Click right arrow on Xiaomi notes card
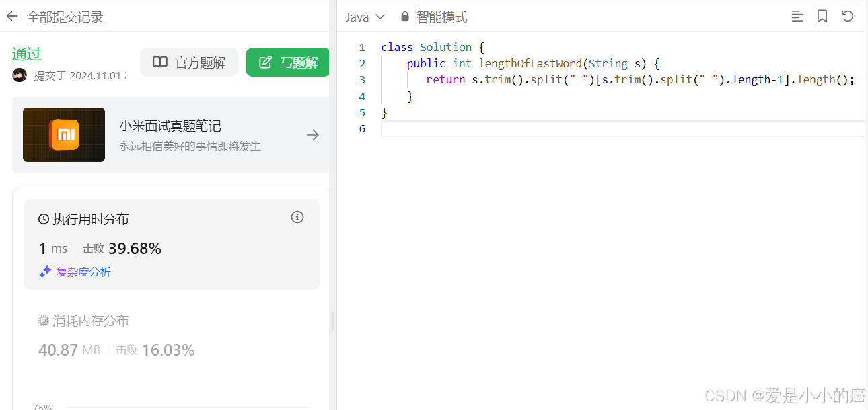 [313, 135]
